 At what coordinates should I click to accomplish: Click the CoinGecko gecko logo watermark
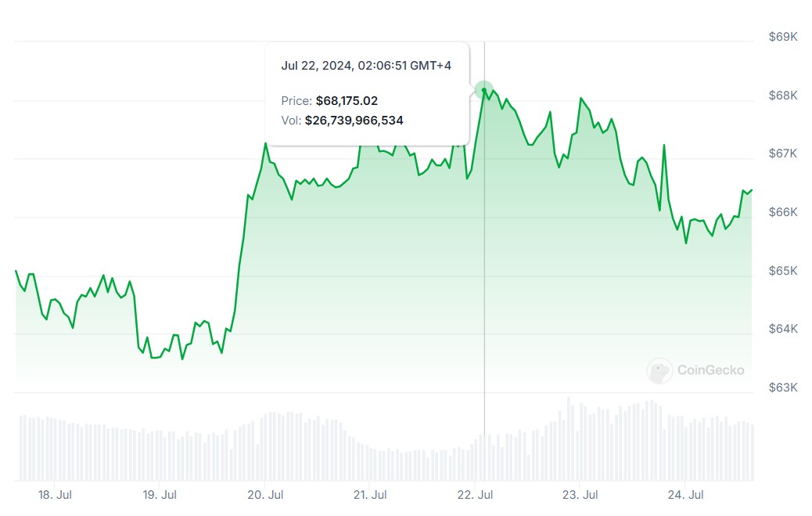659,370
